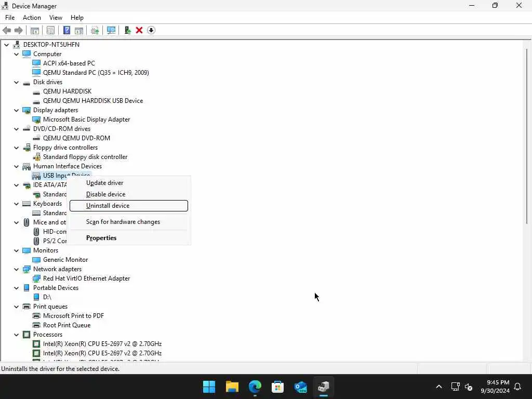Toggle the Show/Hide Console Tree toolbar icon

pos(35,30)
